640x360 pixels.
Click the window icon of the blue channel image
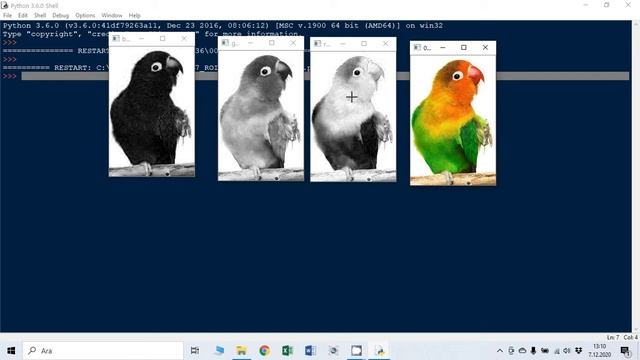pos(116,39)
